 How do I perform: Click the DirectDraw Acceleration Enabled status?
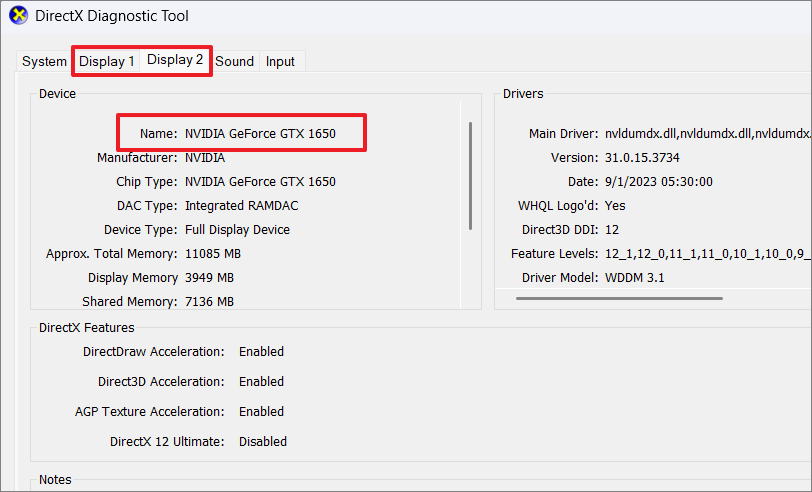coord(262,352)
